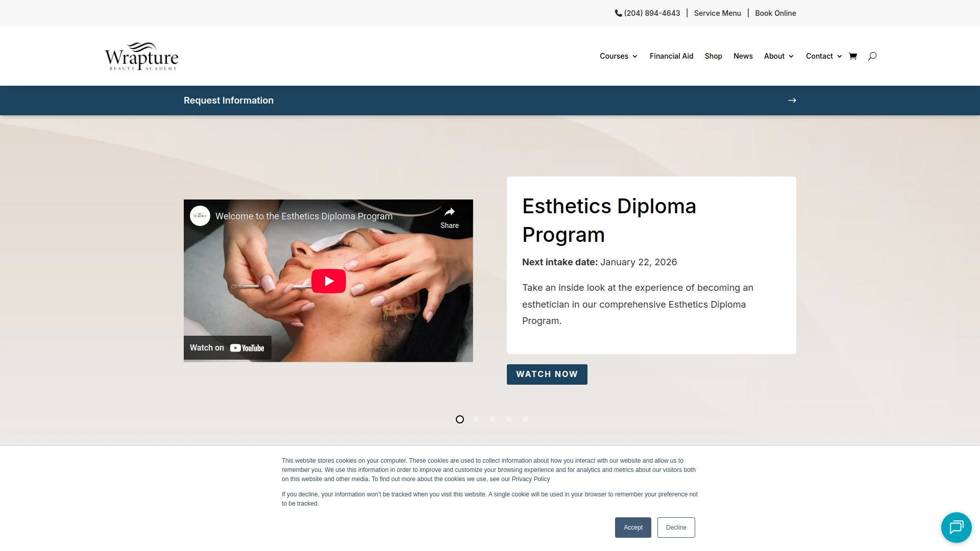Open the Financial Aid menu item
980x551 pixels.
(x=671, y=56)
